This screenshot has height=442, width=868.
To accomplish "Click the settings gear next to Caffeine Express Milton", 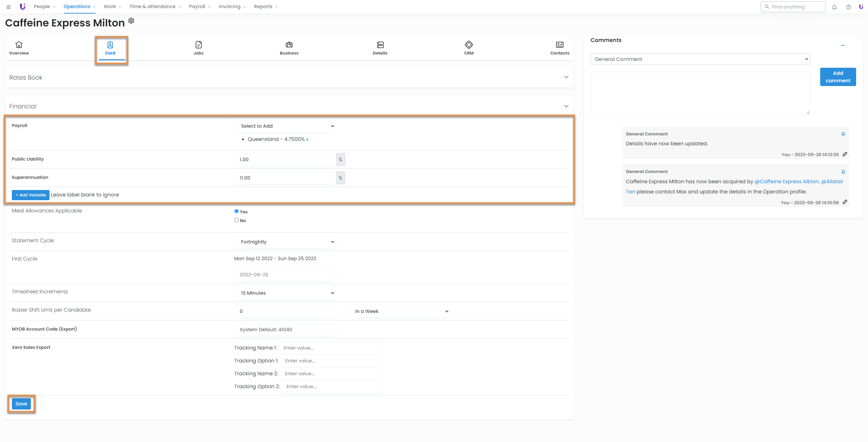I will click(x=131, y=21).
